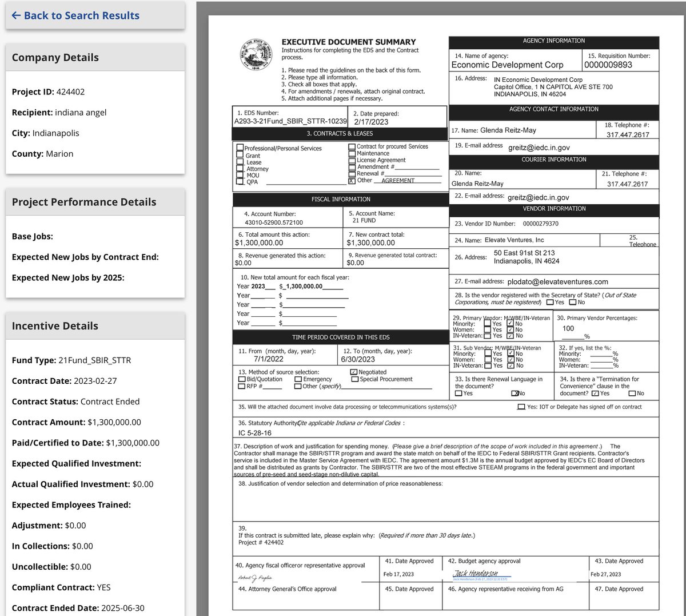Check Yes for Renewal Language question
Image resolution: width=686 pixels, height=616 pixels.
click(x=458, y=394)
